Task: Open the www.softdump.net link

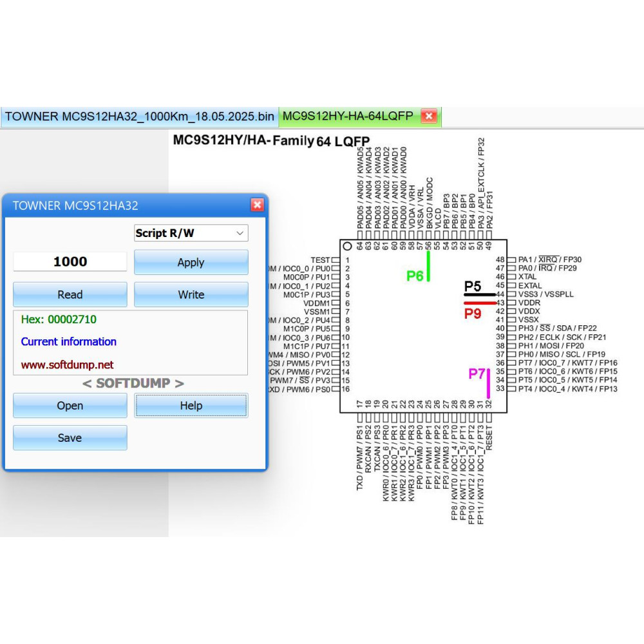Action: coord(67,365)
